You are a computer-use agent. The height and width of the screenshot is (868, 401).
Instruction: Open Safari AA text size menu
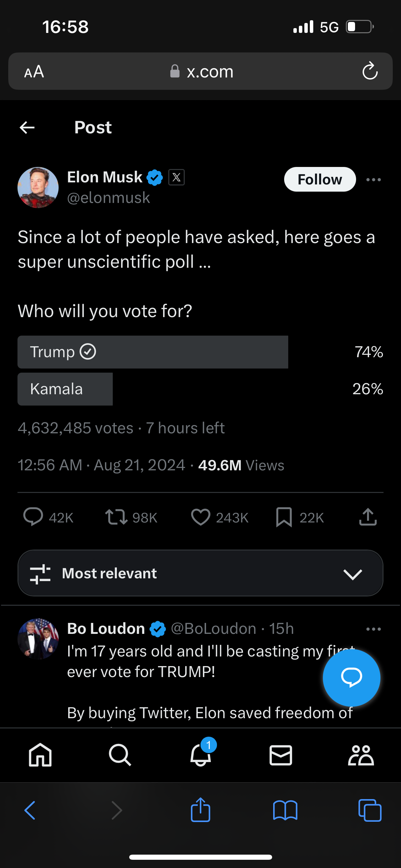point(34,72)
